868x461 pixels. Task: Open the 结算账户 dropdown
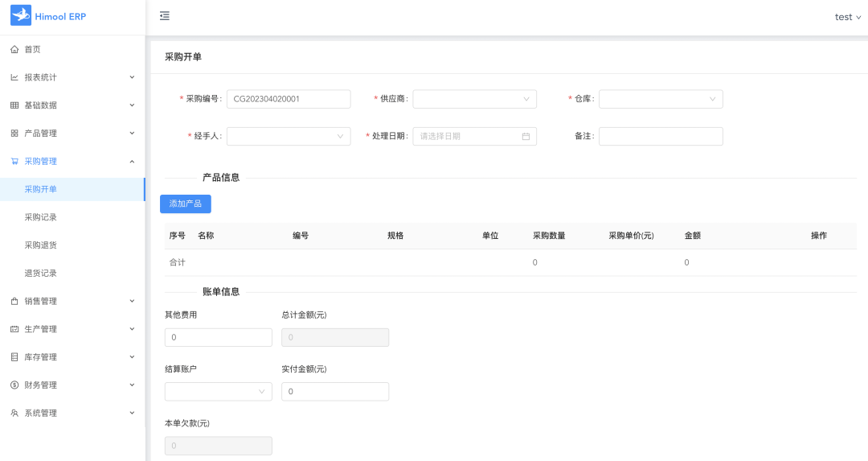(x=218, y=392)
